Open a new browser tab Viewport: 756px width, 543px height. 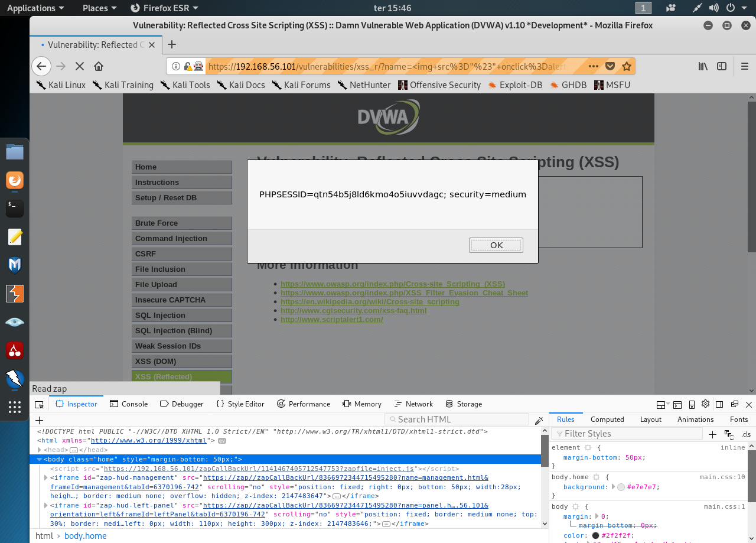point(172,44)
